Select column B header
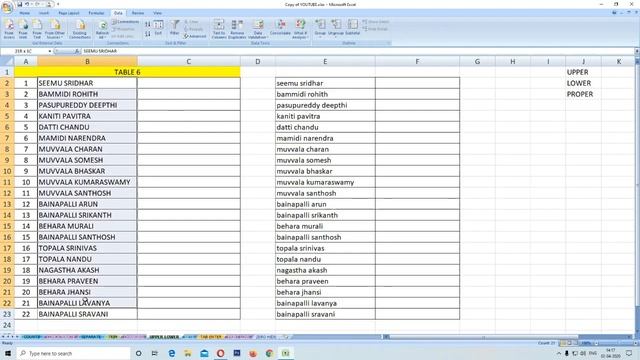Image resolution: width=640 pixels, height=360 pixels. coord(87,62)
